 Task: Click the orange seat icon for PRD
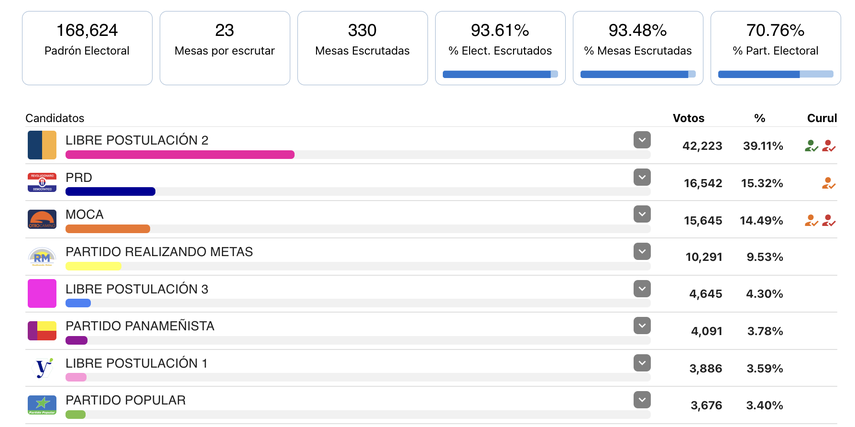(828, 183)
